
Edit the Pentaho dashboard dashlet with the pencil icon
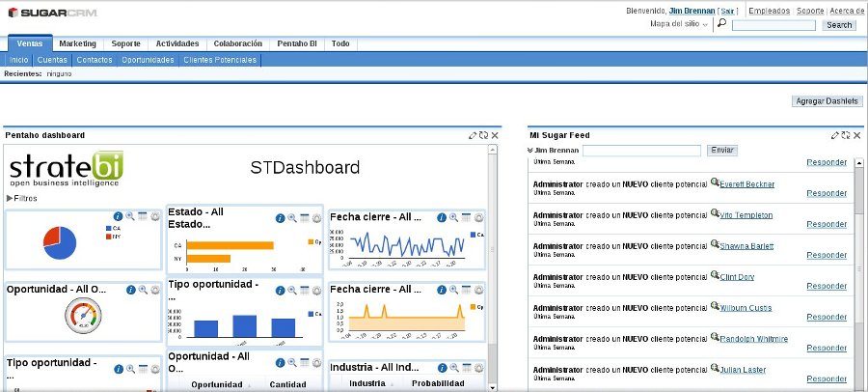[473, 136]
